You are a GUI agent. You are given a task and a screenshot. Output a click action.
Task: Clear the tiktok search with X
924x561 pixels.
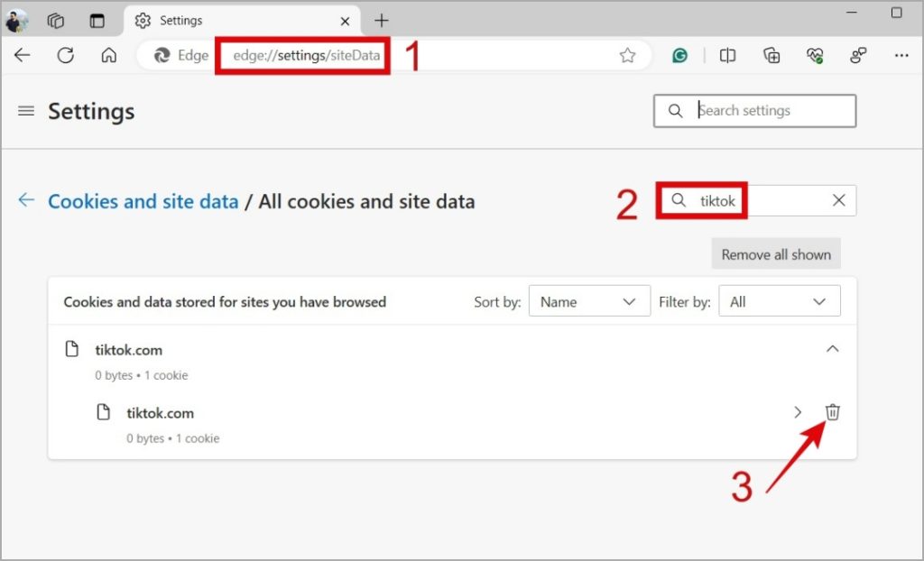coord(838,200)
